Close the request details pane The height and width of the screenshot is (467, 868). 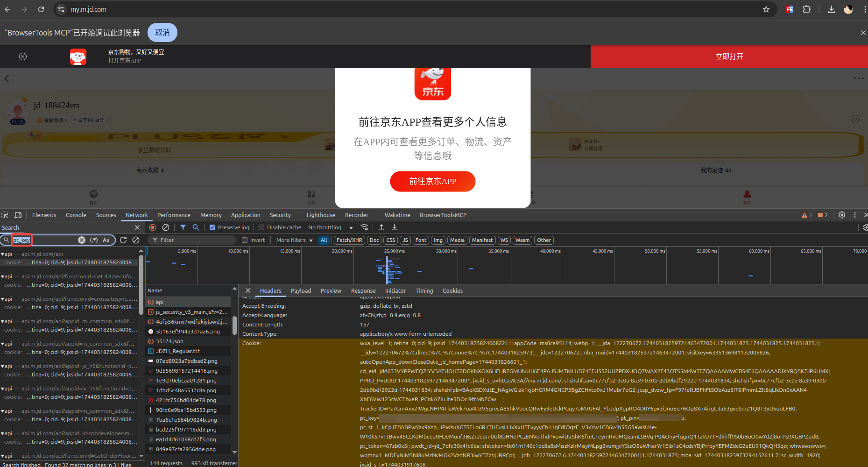click(x=248, y=290)
